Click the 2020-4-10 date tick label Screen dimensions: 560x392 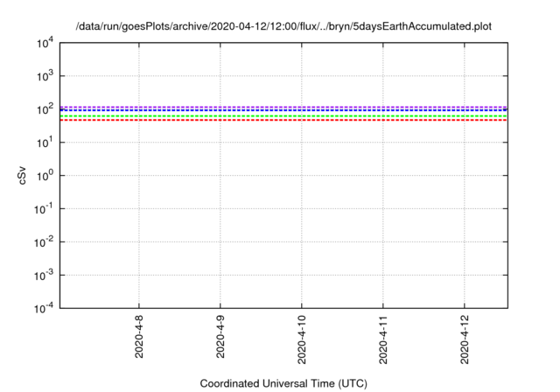coord(302,339)
